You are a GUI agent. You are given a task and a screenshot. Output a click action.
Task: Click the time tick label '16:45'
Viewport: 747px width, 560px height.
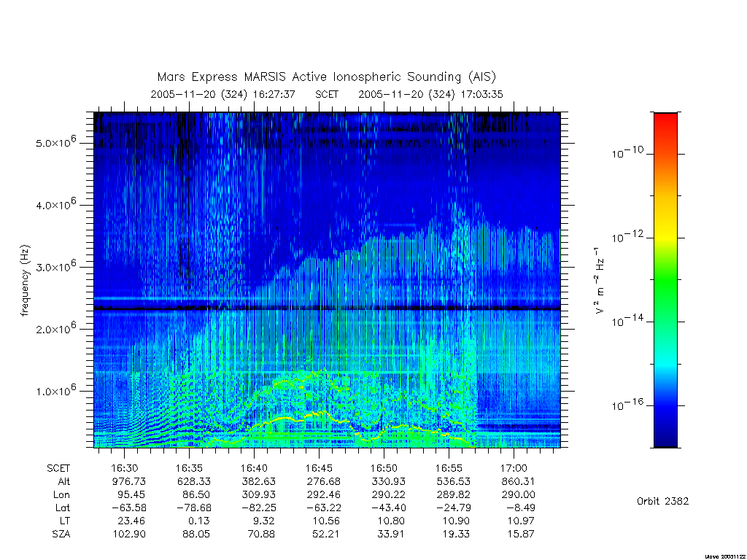tap(320, 468)
